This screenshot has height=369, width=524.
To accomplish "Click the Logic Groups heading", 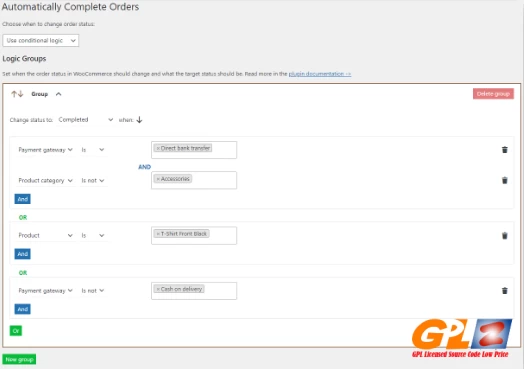I will click(x=24, y=58).
